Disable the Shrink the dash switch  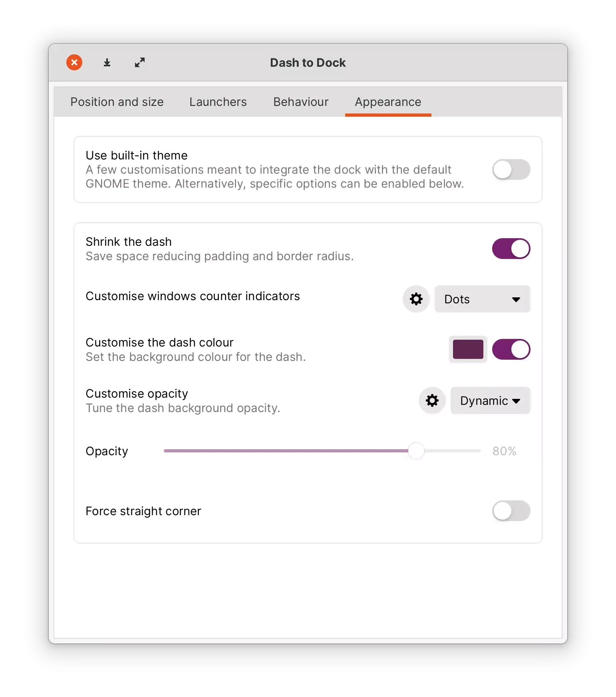point(511,249)
